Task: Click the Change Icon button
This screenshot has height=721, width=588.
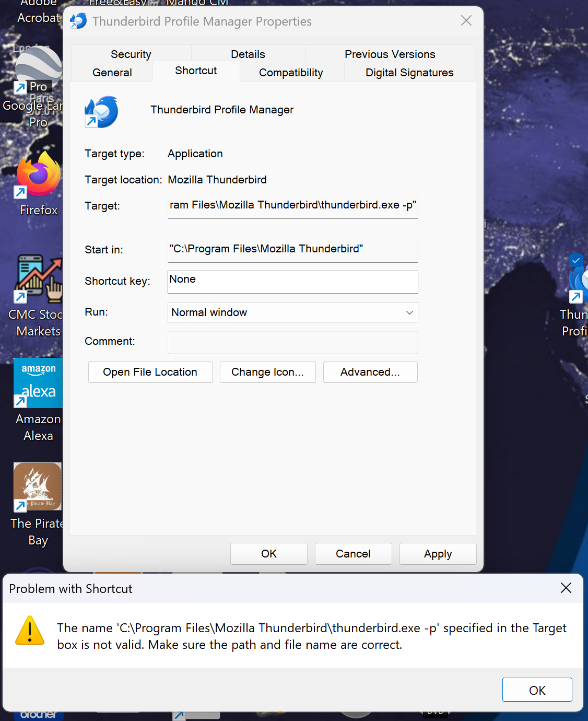Action: pos(267,372)
